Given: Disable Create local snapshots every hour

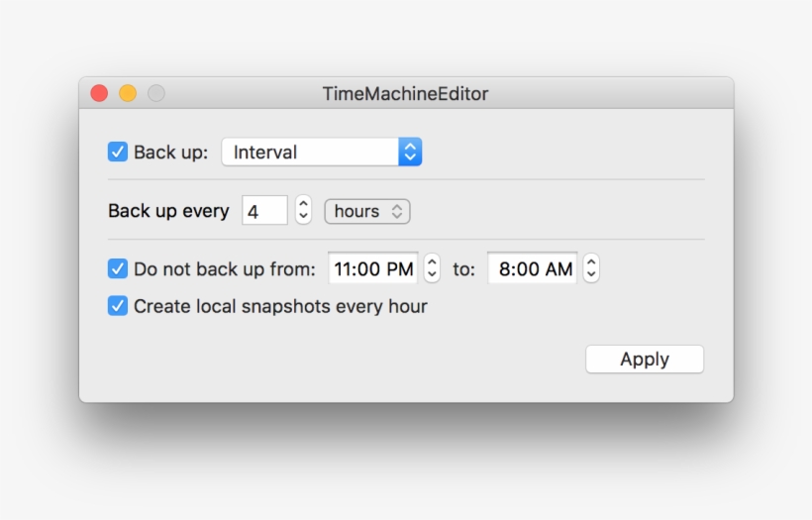Looking at the screenshot, I should tap(118, 306).
